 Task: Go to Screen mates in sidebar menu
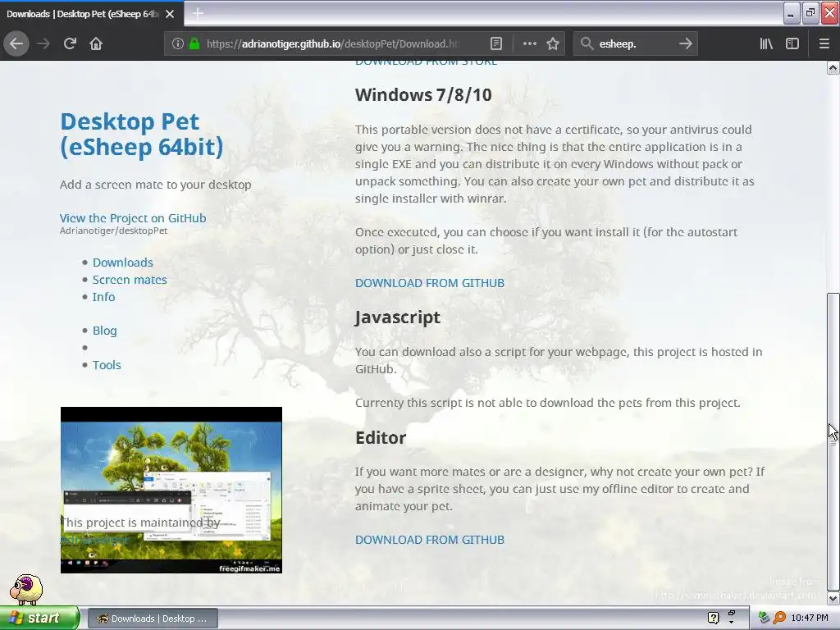[130, 280]
